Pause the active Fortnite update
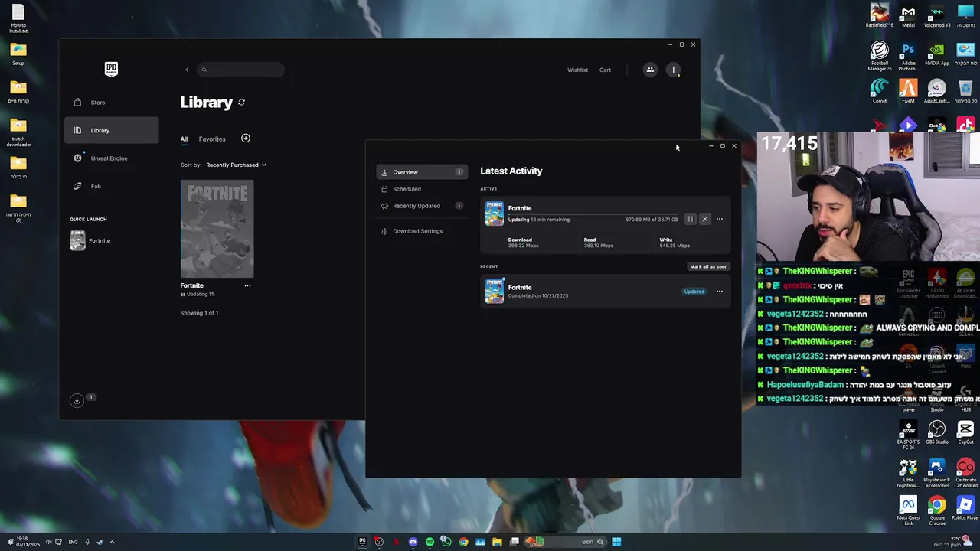 (690, 219)
